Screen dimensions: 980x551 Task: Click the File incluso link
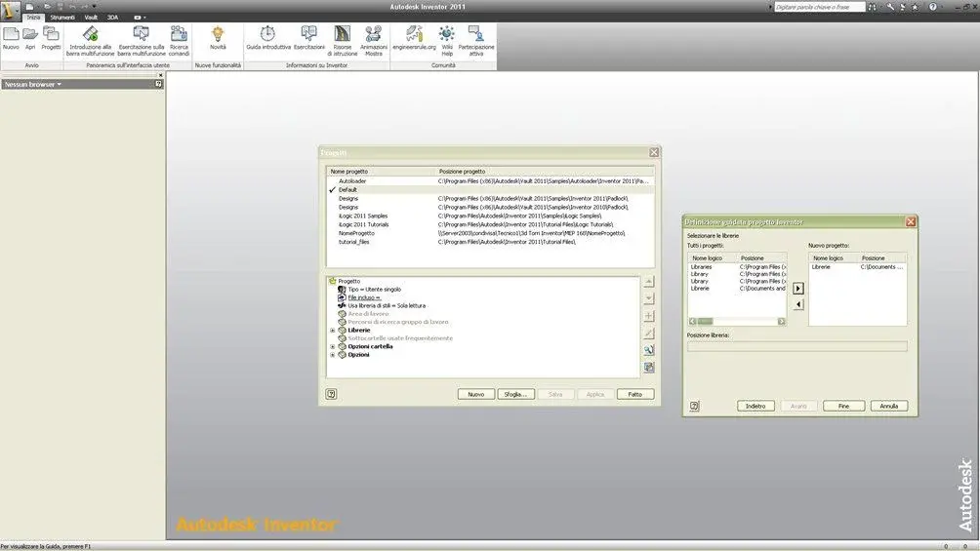tap(364, 297)
